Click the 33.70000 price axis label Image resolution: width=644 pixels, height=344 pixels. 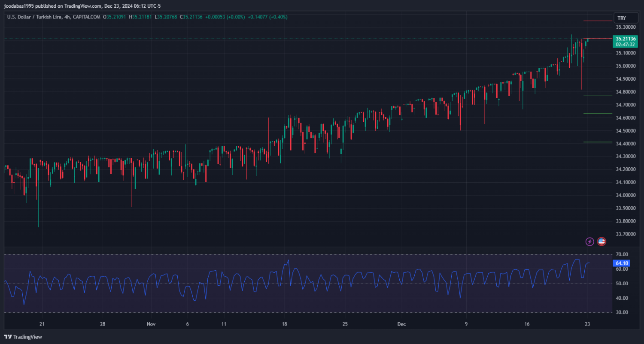626,234
